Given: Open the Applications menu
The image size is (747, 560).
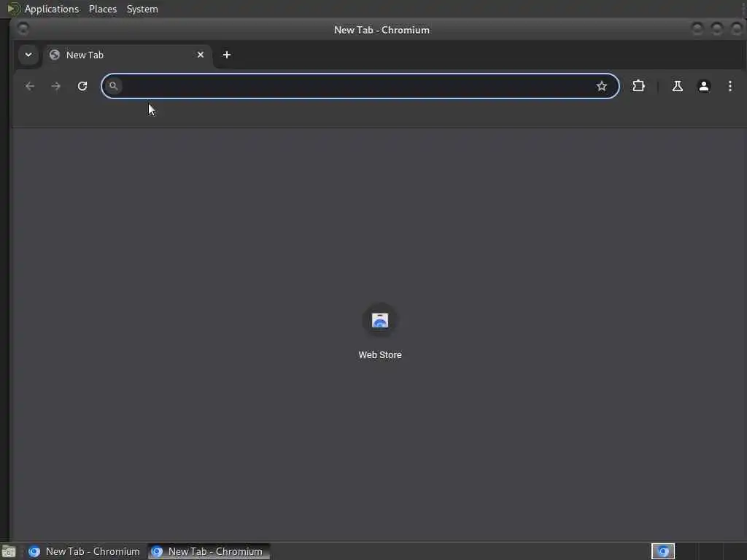Looking at the screenshot, I should pyautogui.click(x=52, y=9).
